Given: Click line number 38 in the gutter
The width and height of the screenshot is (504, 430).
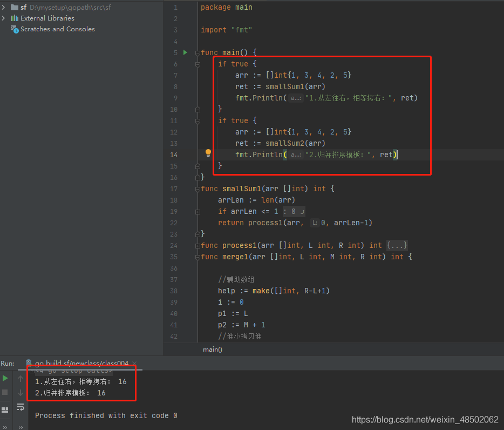Looking at the screenshot, I should coord(174,291).
